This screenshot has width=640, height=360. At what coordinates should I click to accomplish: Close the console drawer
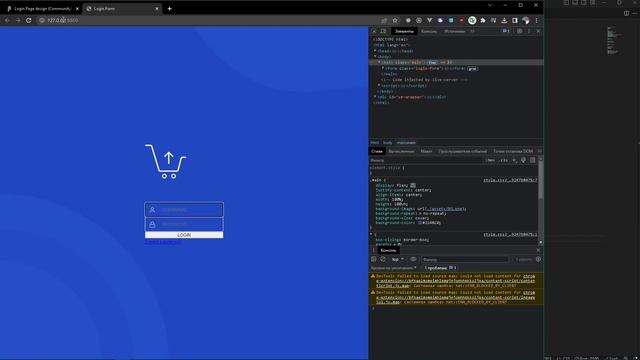pyautogui.click(x=538, y=250)
